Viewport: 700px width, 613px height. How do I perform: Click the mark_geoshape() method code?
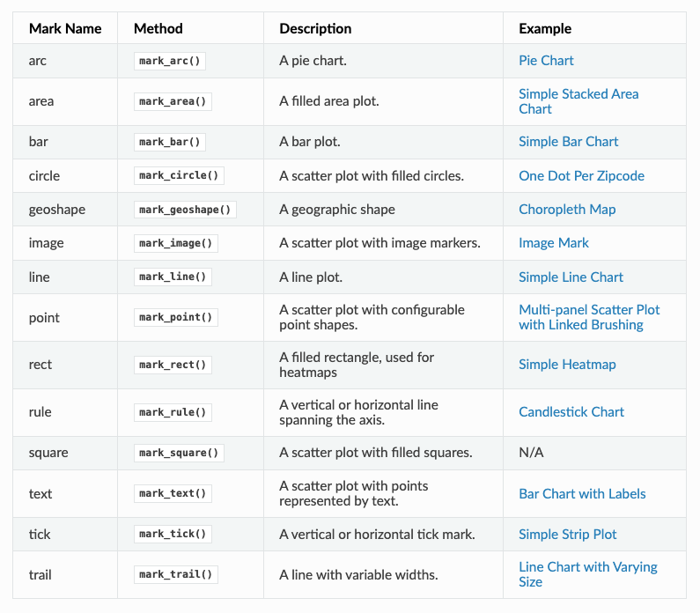pyautogui.click(x=185, y=210)
